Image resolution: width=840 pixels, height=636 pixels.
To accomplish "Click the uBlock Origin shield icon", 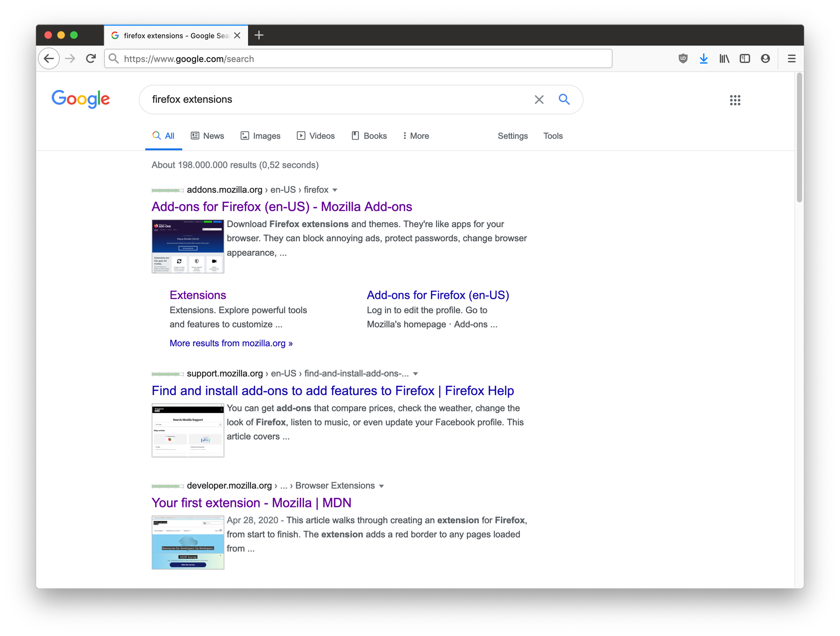I will pos(683,58).
